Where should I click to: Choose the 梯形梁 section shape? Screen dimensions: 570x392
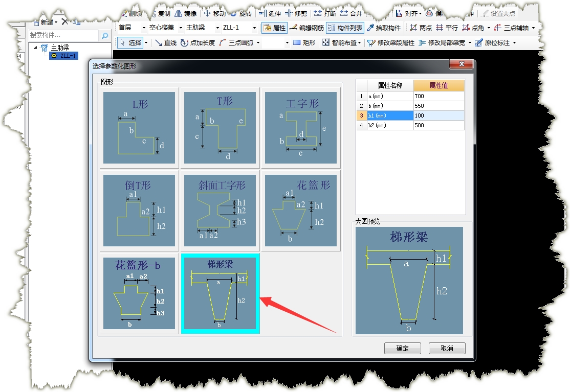(220, 293)
